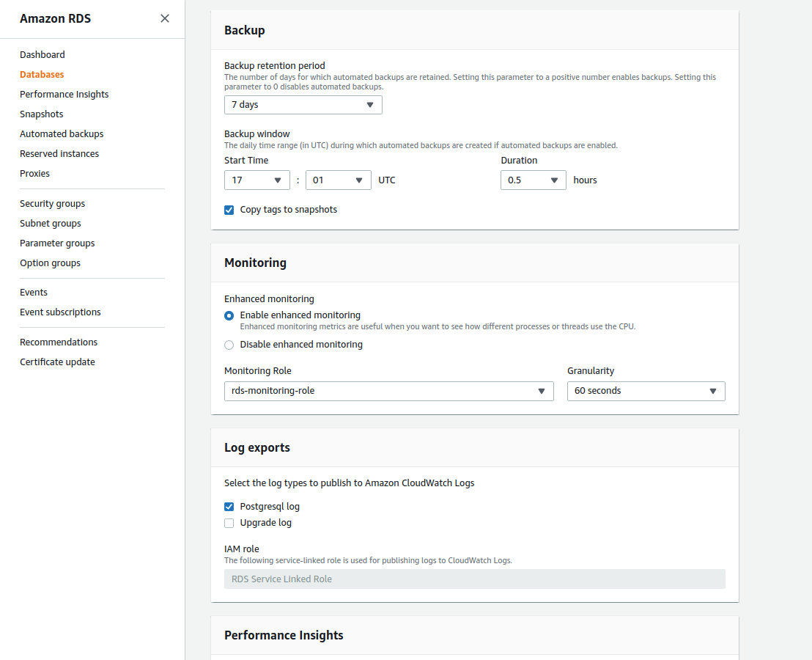Open Event subscriptions link

click(x=61, y=312)
